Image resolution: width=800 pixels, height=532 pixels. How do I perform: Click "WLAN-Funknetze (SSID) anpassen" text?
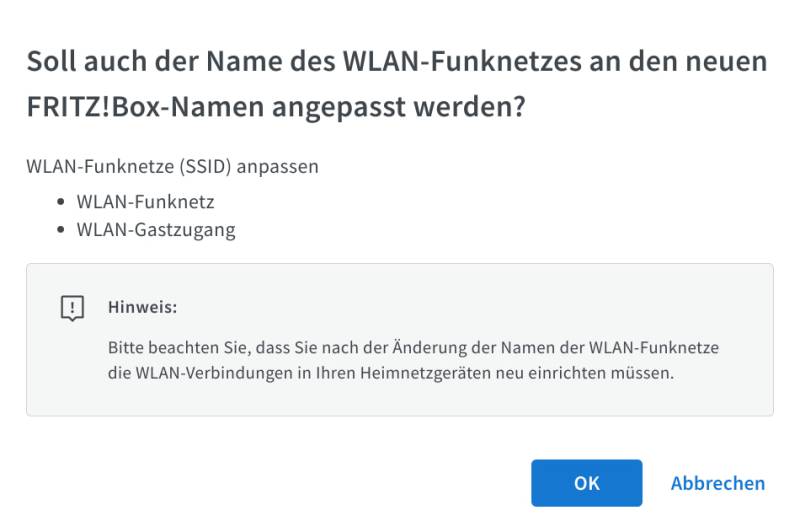pyautogui.click(x=172, y=166)
